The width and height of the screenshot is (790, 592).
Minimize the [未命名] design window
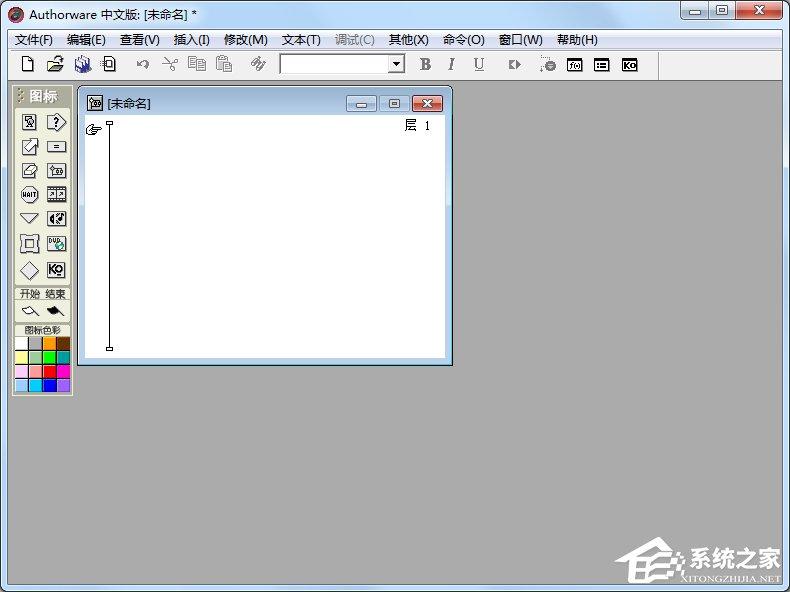tap(361, 104)
